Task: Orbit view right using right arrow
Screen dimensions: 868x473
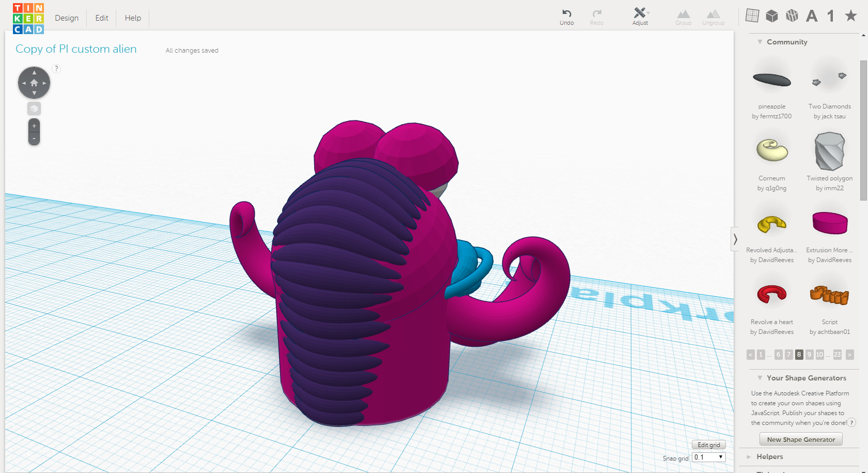Action: [x=44, y=83]
